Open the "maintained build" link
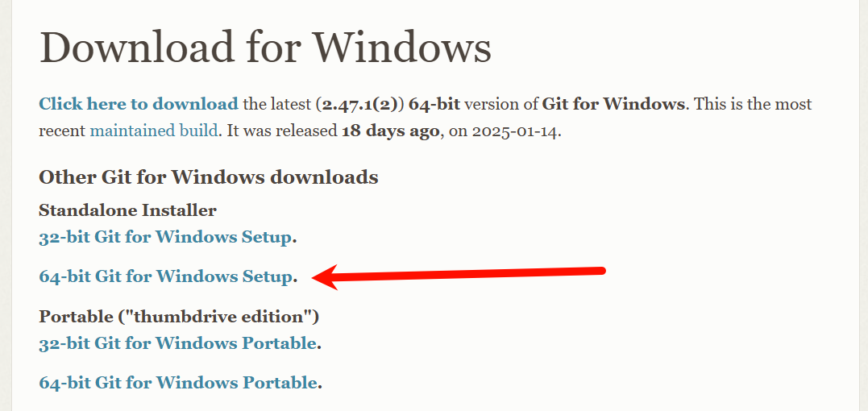This screenshot has height=411, width=868. (153, 131)
